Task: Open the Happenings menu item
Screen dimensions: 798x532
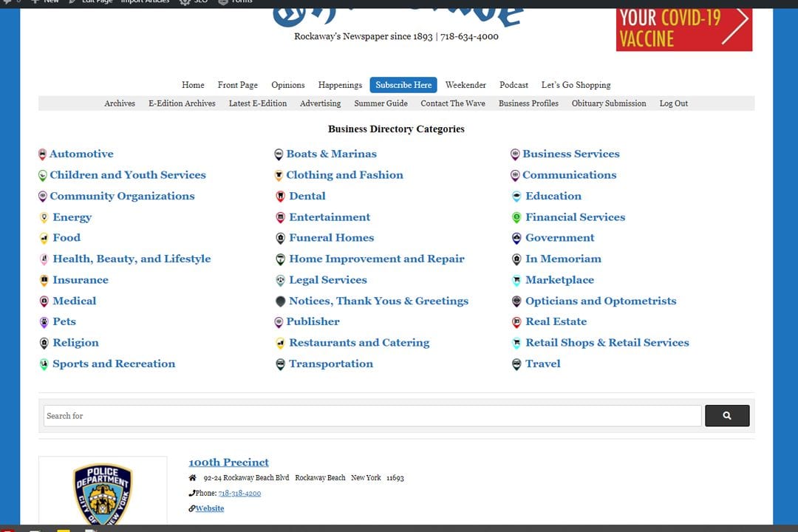Action: click(x=340, y=85)
